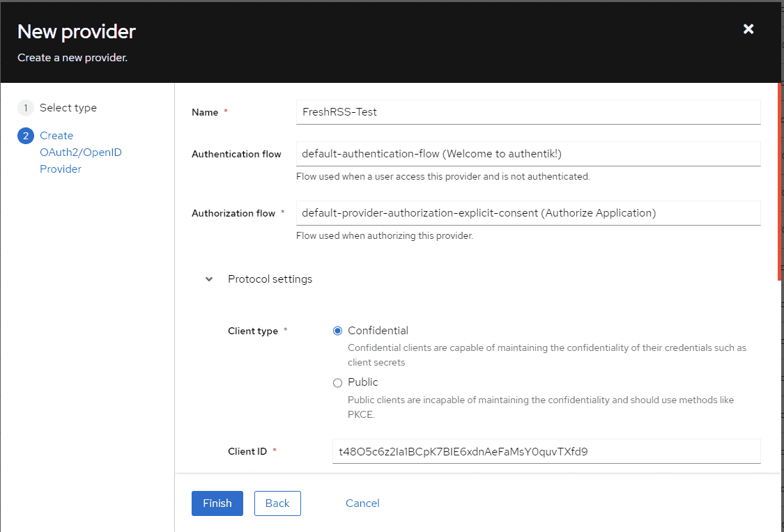The image size is (784, 532).
Task: Close the New provider dialog with the X
Action: click(x=748, y=29)
